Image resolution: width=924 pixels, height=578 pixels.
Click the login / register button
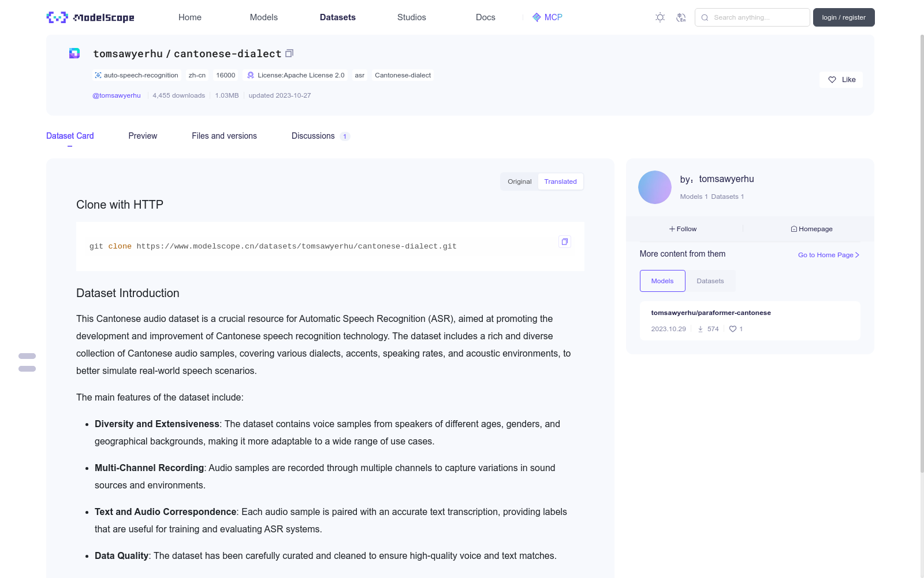pyautogui.click(x=844, y=17)
